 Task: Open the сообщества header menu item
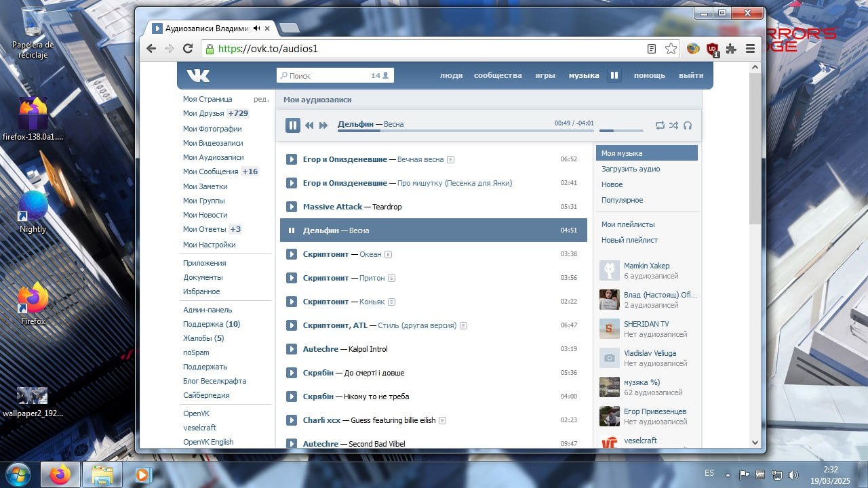pyautogui.click(x=498, y=75)
